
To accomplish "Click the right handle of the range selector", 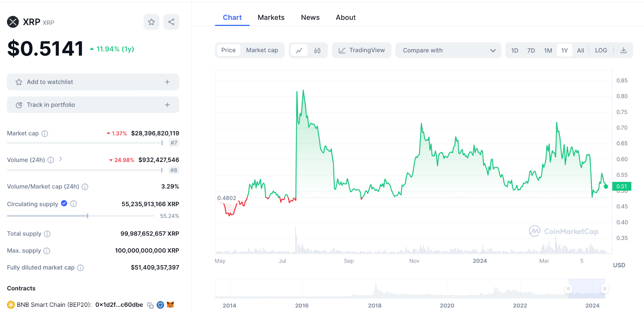I will click(605, 289).
